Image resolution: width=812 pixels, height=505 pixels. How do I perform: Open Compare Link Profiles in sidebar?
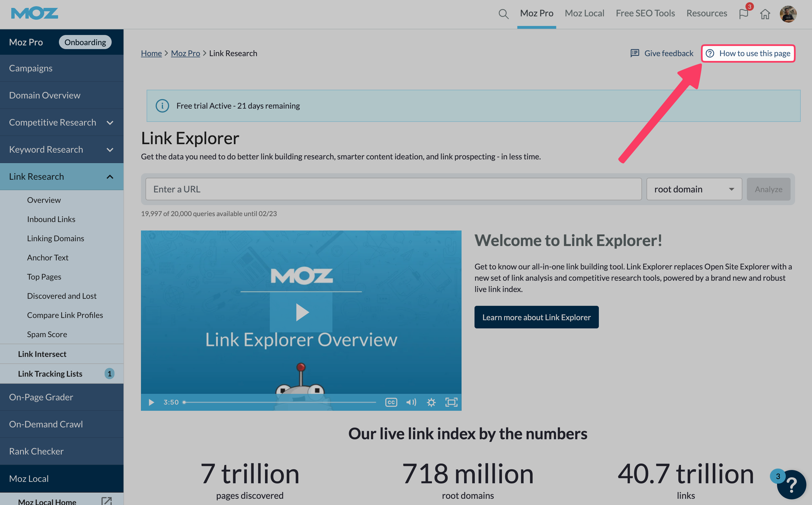[65, 315]
